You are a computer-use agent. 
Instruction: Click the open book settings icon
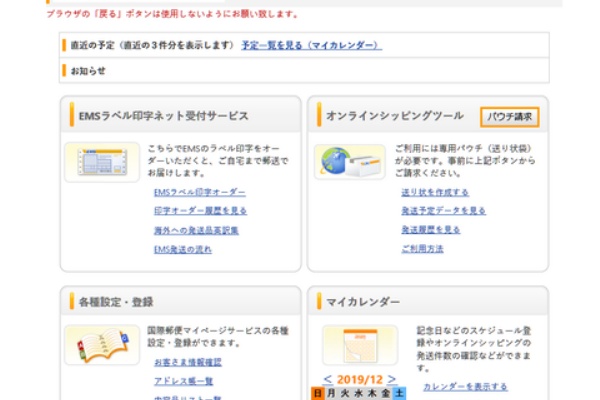click(x=102, y=344)
